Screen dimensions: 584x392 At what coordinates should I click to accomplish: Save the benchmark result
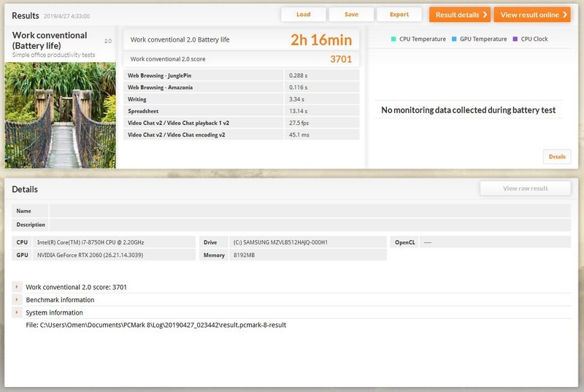click(351, 15)
